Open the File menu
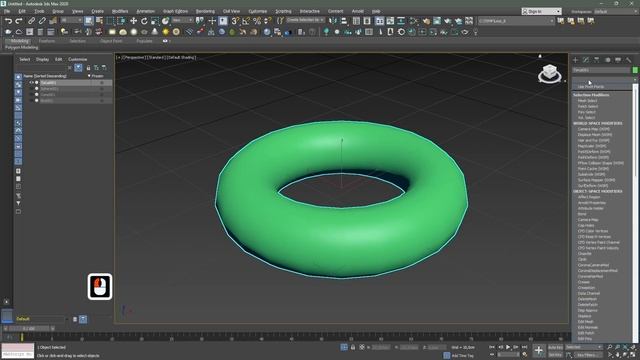Image resolution: width=640 pixels, height=360 pixels. (7, 11)
